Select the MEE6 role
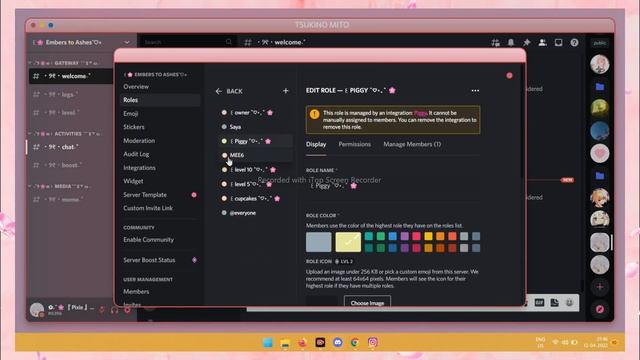 255,155
